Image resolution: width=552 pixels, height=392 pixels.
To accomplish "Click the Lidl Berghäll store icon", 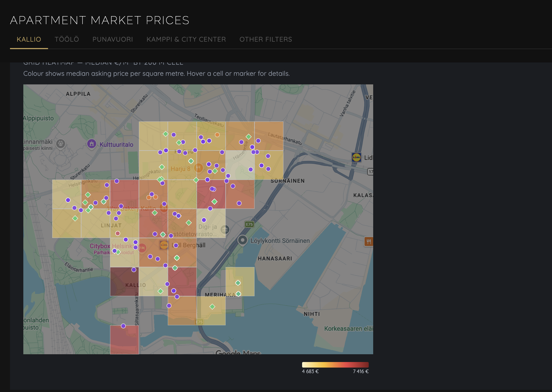I will [x=164, y=245].
